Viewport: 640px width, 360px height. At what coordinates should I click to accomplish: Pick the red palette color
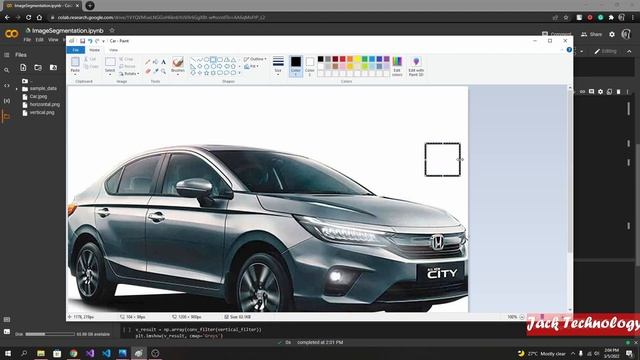(x=342, y=59)
